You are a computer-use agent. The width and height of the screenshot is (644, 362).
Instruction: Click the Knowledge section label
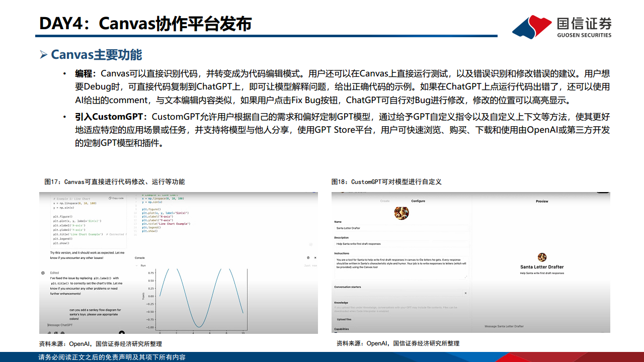coord(341,303)
